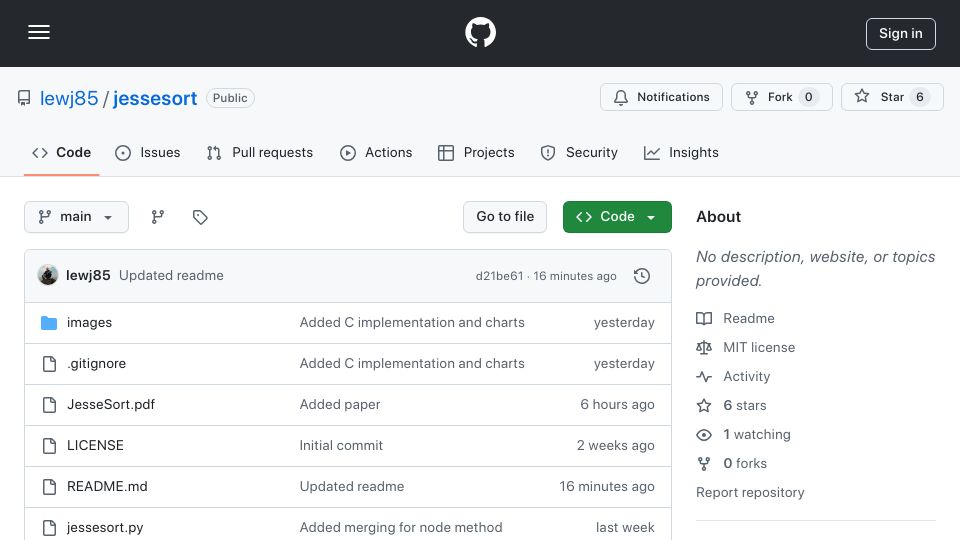960x540 pixels.
Task: Click the Public visibility badge
Action: pyautogui.click(x=230, y=98)
